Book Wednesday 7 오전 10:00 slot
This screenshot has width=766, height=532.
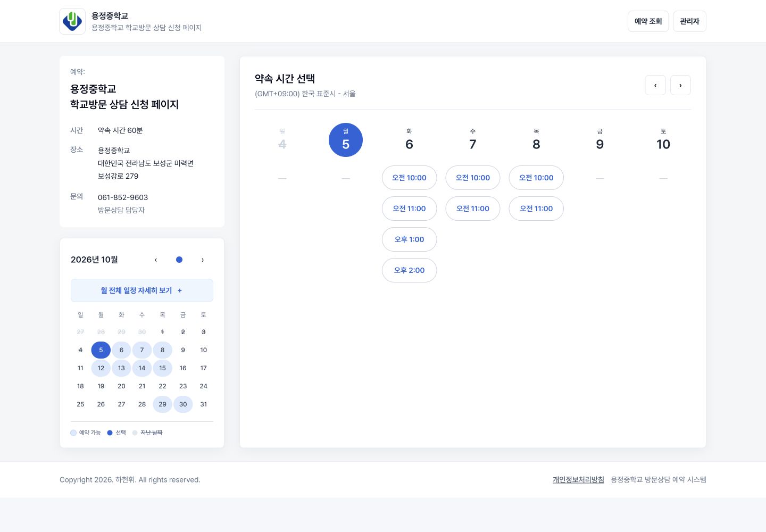(473, 178)
